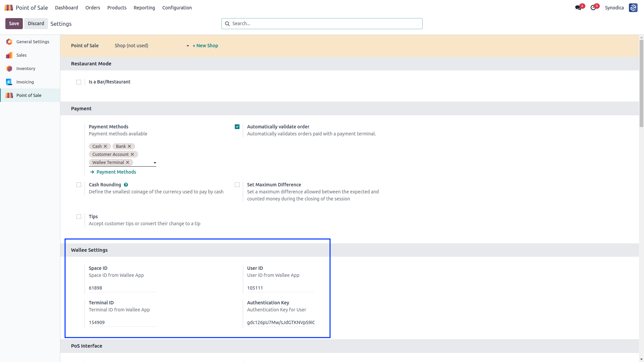This screenshot has height=362, width=644.
Task: Select Inventory settings tab
Action: pyautogui.click(x=30, y=68)
